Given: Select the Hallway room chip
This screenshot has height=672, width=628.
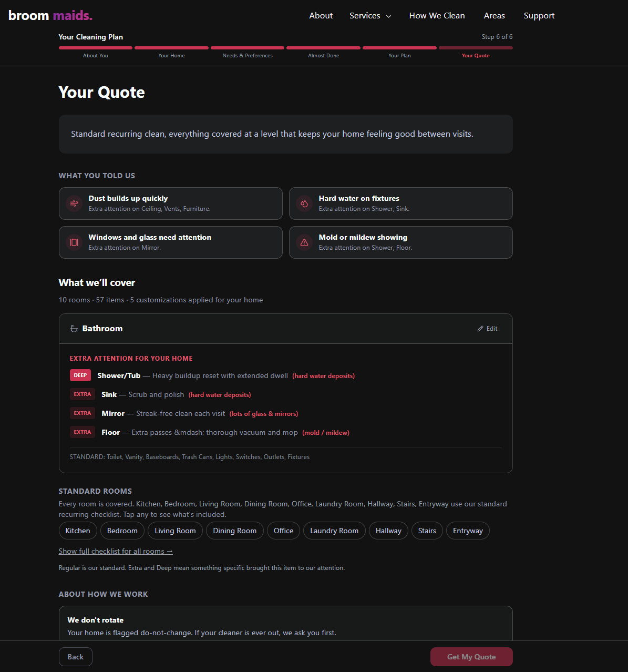Looking at the screenshot, I should point(388,531).
